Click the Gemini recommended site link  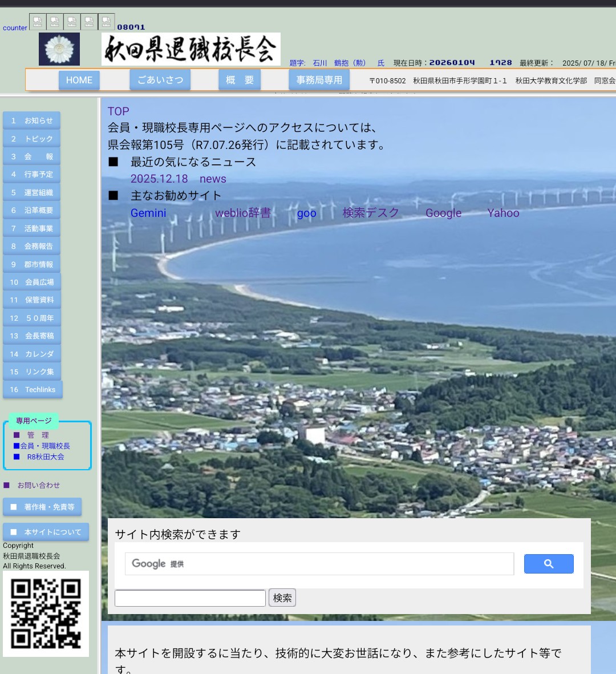coord(148,213)
